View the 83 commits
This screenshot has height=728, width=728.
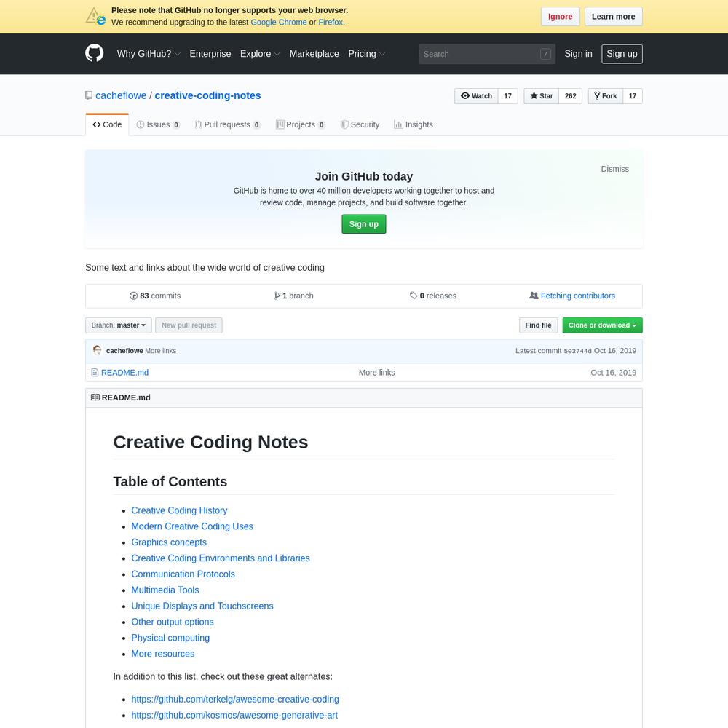coord(155,296)
